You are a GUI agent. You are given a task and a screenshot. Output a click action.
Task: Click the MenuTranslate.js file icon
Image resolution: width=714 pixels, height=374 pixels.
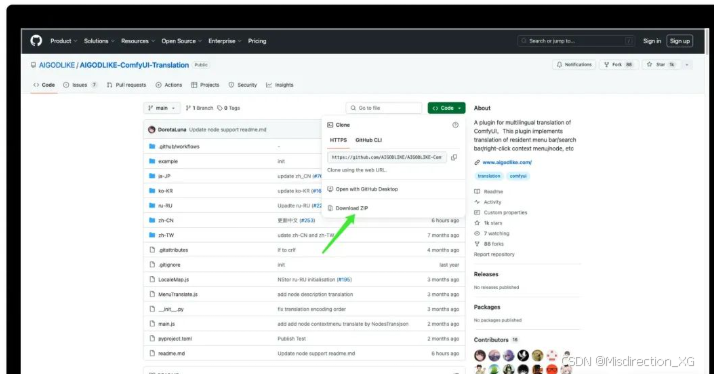(x=152, y=294)
